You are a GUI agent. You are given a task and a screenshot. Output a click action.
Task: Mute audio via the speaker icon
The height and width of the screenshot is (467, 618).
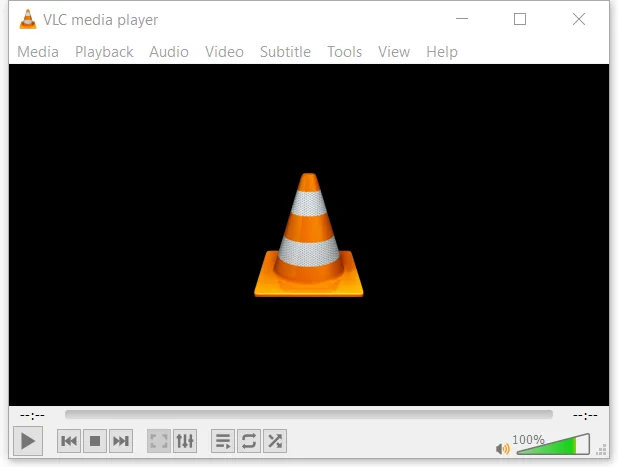pos(503,448)
